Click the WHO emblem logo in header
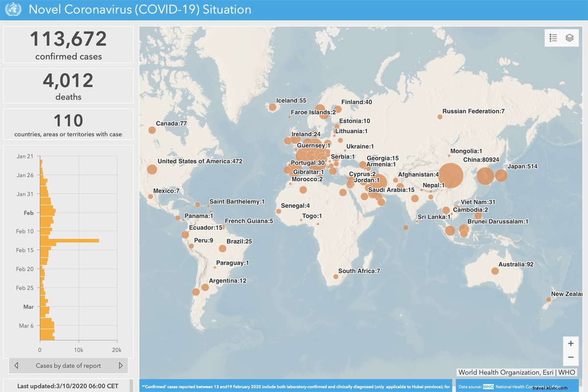This screenshot has height=392, width=588. coord(13,9)
